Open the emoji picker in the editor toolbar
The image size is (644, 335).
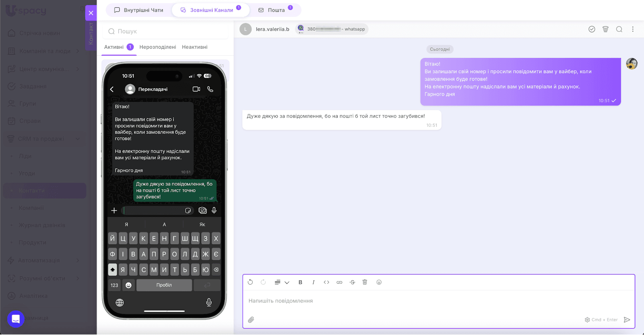click(379, 282)
